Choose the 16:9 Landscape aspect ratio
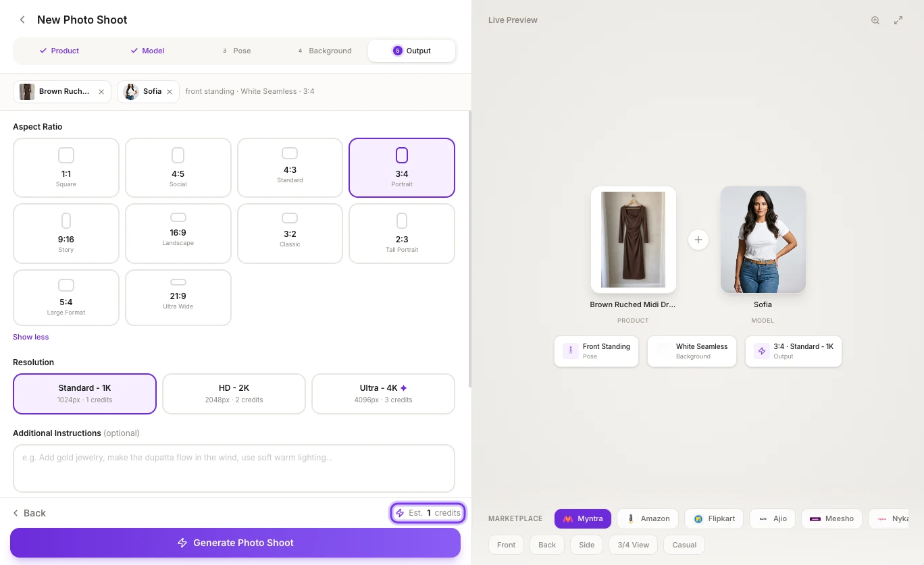Screen dimensions: 924x565 pyautogui.click(x=178, y=233)
